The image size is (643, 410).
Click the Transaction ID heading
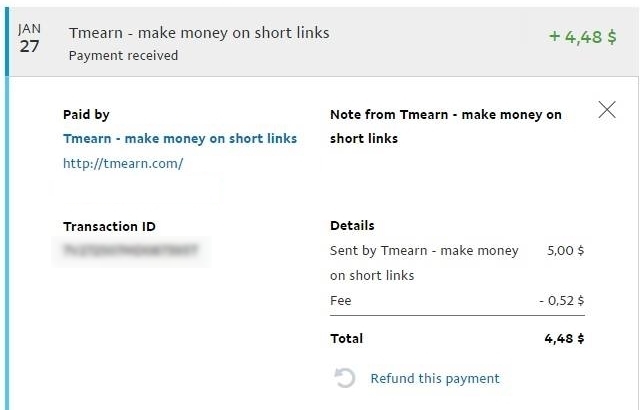(x=109, y=226)
